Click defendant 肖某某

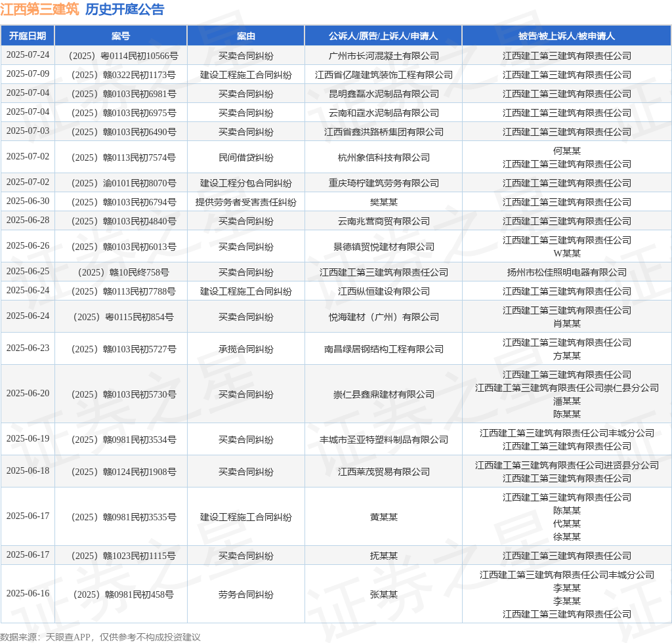point(566,323)
